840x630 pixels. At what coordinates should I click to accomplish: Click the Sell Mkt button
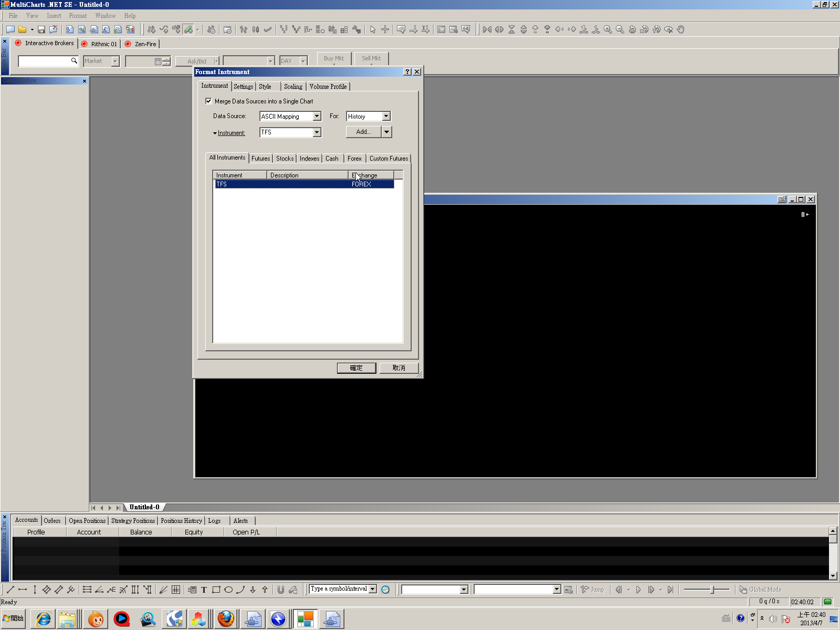(371, 58)
